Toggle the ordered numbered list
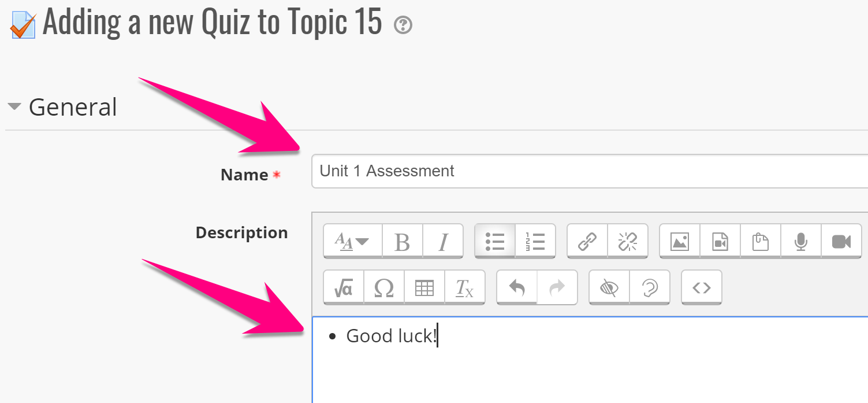Image resolution: width=868 pixels, height=403 pixels. 535,241
